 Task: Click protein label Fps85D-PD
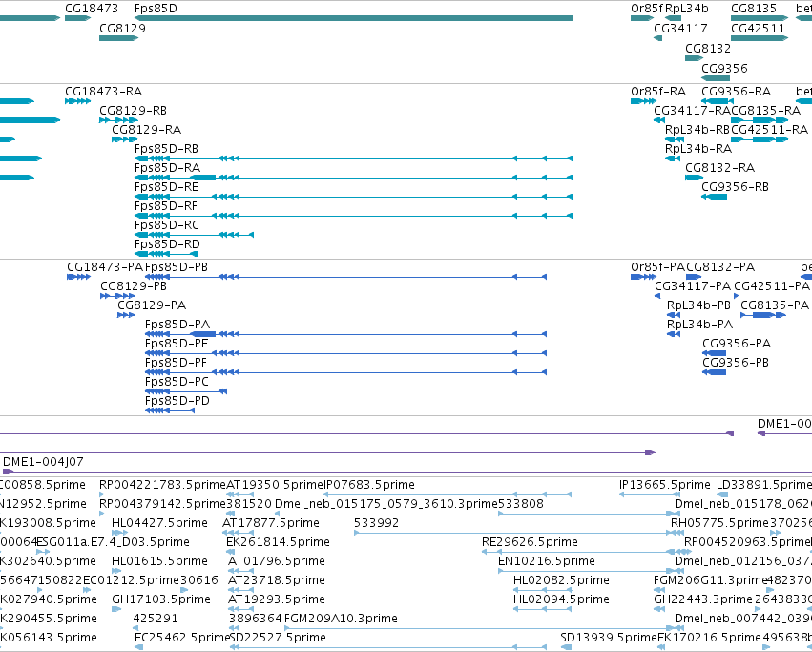pyautogui.click(x=177, y=402)
